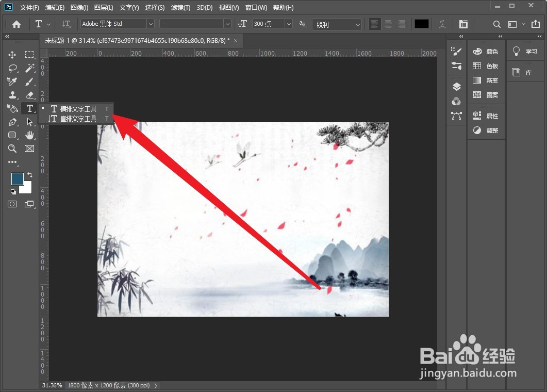Select the Magic Wand tool
Screen dimensions: 547x392
tap(30, 68)
